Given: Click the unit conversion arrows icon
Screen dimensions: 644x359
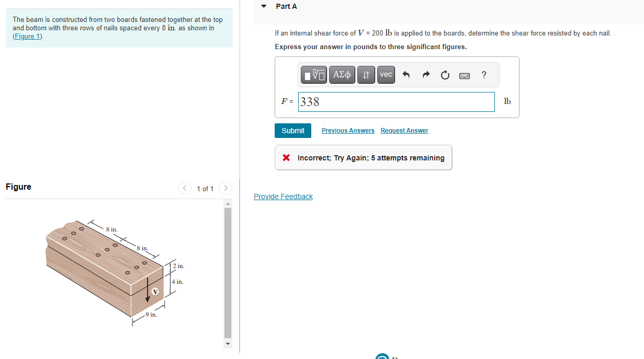Looking at the screenshot, I should 365,74.
